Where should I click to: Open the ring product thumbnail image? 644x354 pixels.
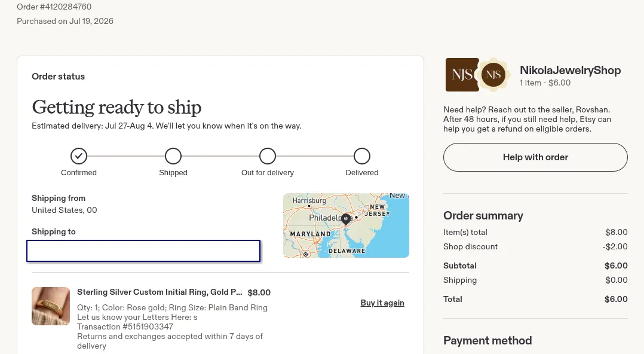tap(51, 306)
